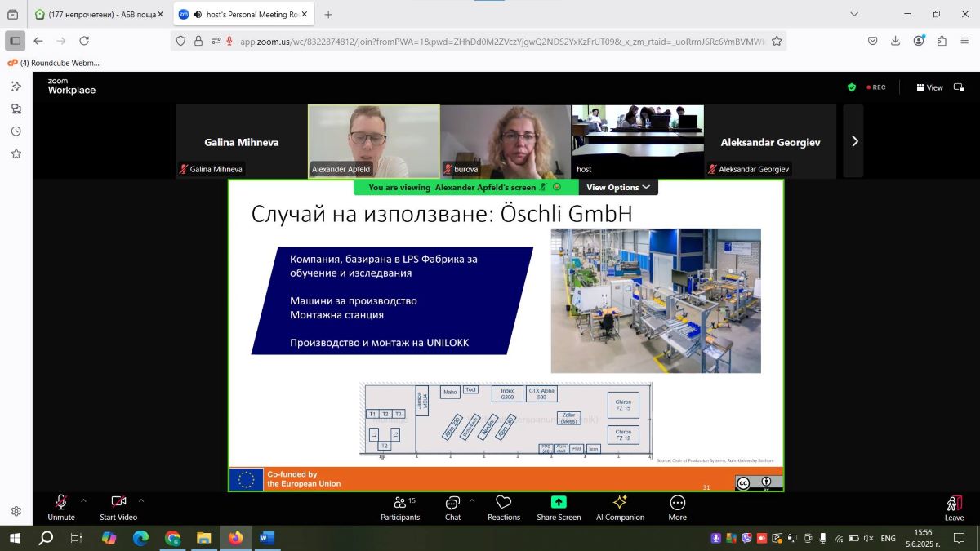This screenshot has width=980, height=551.
Task: Click the green shield encryption icon
Action: click(852, 87)
